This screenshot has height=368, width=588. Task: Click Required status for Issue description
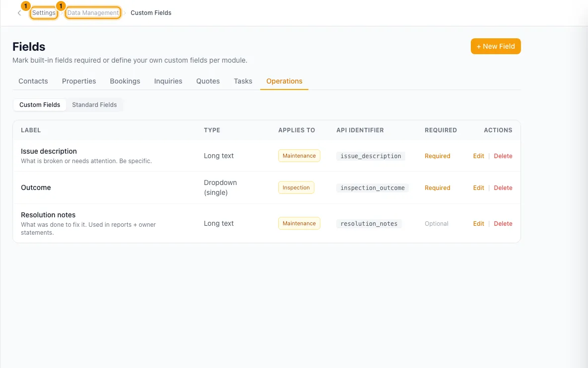point(437,156)
